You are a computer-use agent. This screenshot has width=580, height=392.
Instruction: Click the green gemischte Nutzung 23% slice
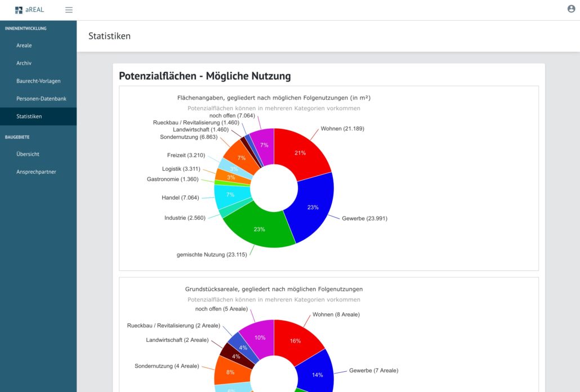click(259, 229)
